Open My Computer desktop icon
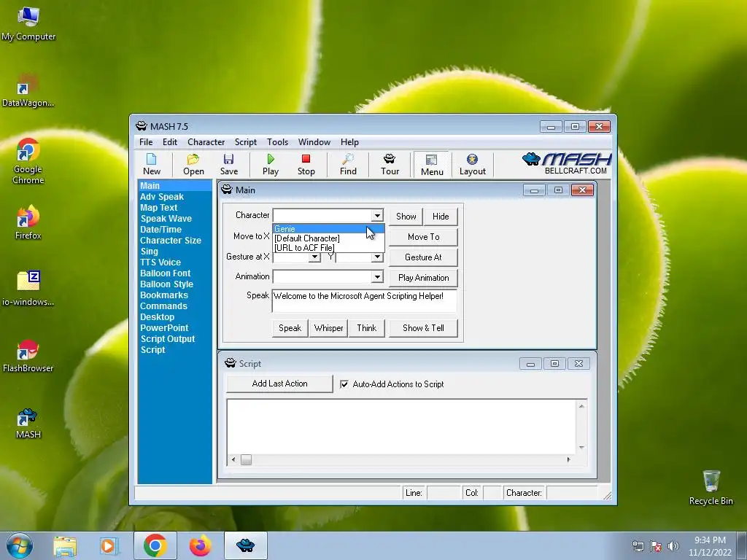Screen dimensions: 747x560 (28, 24)
